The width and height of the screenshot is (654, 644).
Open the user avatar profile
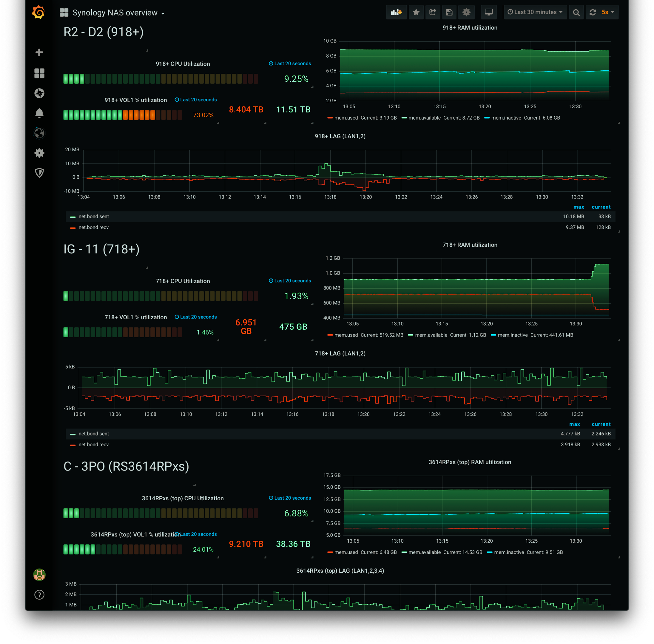39,574
